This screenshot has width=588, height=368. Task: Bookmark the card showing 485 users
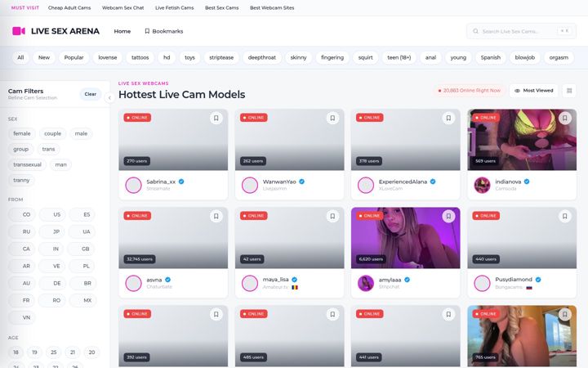[332, 314]
